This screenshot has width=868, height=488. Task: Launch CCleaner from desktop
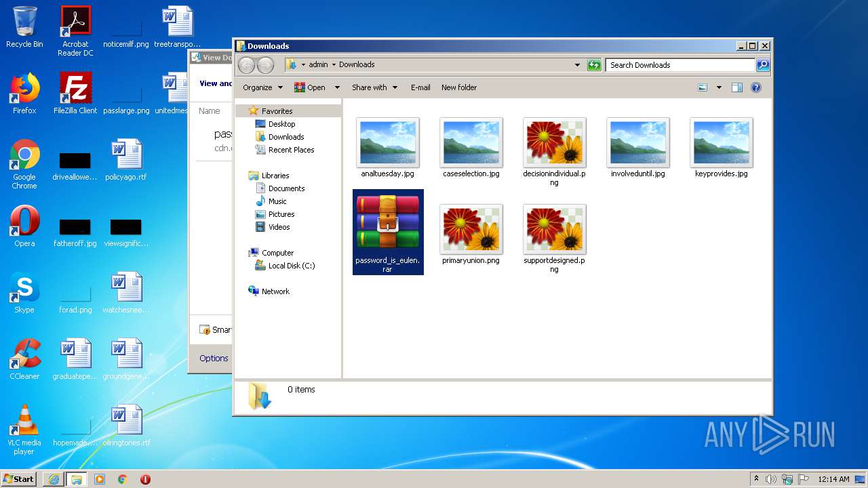click(x=24, y=359)
